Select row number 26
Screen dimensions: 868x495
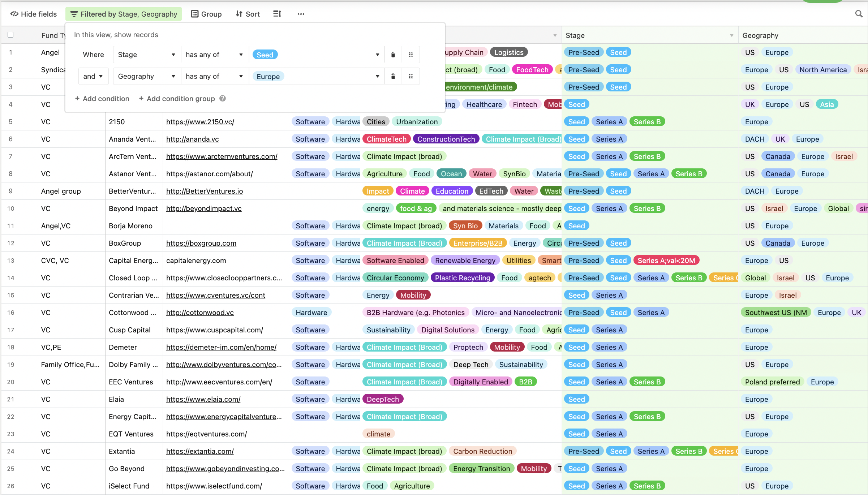pyautogui.click(x=11, y=486)
